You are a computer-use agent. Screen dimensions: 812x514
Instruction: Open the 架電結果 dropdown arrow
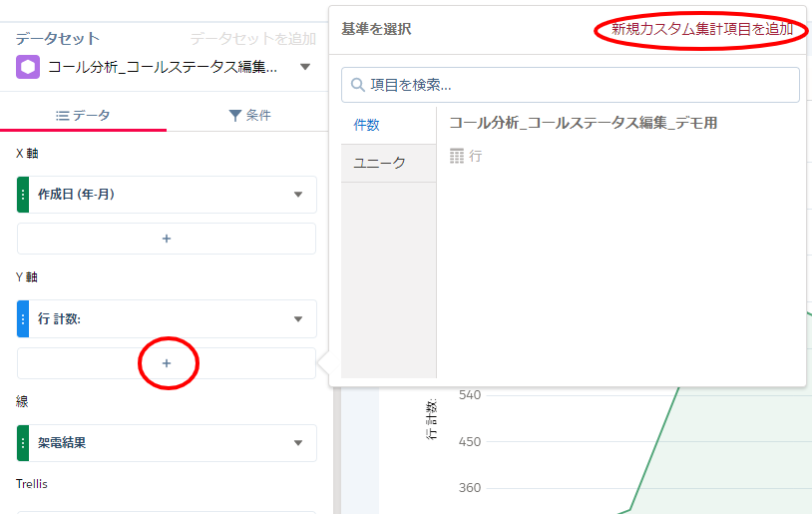pos(297,443)
